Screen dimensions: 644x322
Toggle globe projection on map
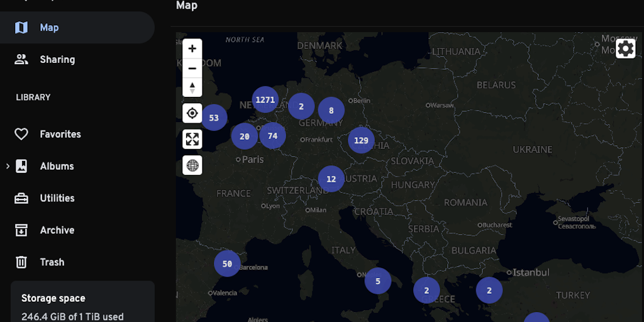click(192, 165)
